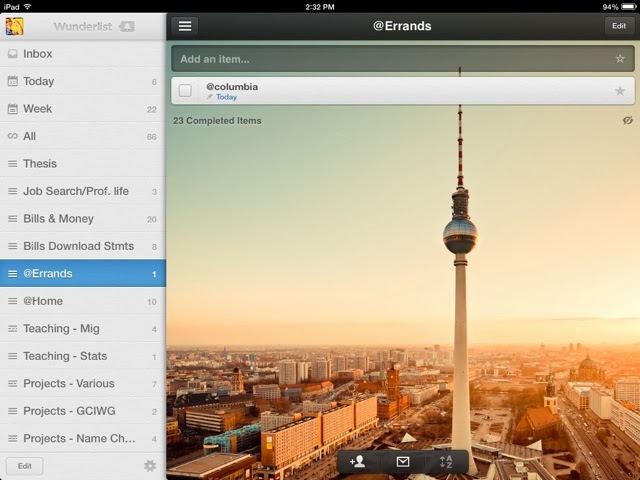Select the Projects - GCIWG list
This screenshot has width=640, height=480.
coord(83,411)
